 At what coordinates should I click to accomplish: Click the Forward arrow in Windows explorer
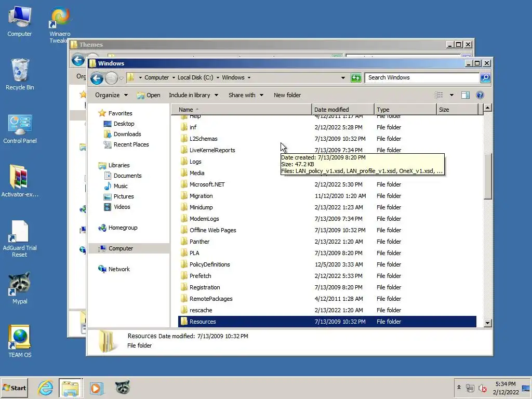[x=111, y=78]
